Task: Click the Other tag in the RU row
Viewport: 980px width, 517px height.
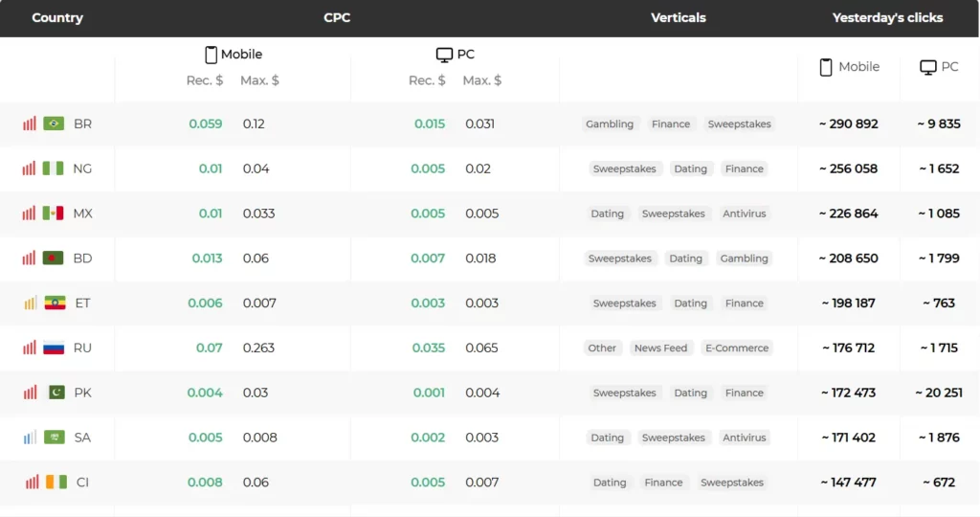Action: [x=602, y=348]
